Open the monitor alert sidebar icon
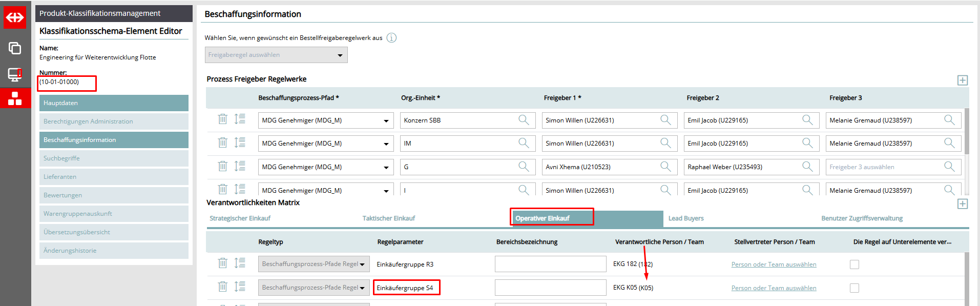The image size is (980, 306). [x=15, y=74]
